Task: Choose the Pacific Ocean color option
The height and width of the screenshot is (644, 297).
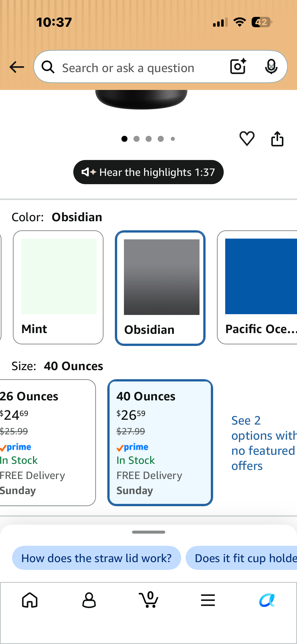Action: pos(257,287)
